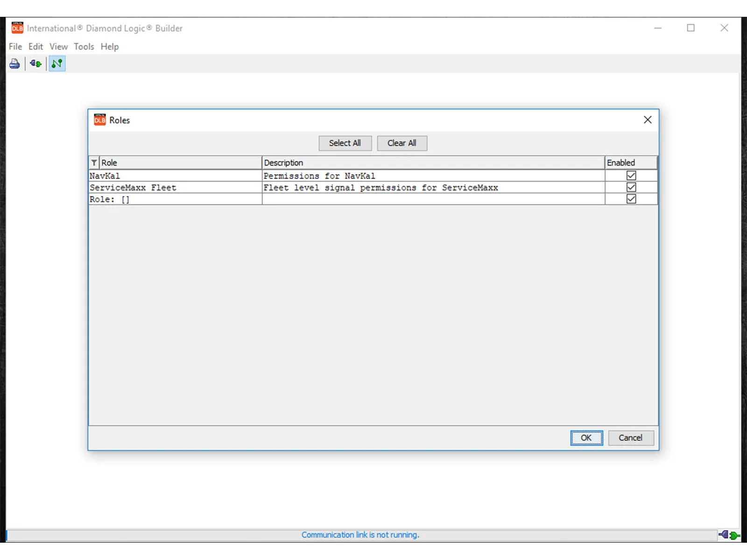747x560 pixels.
Task: Click the communication status plug icon
Action: [x=729, y=535]
